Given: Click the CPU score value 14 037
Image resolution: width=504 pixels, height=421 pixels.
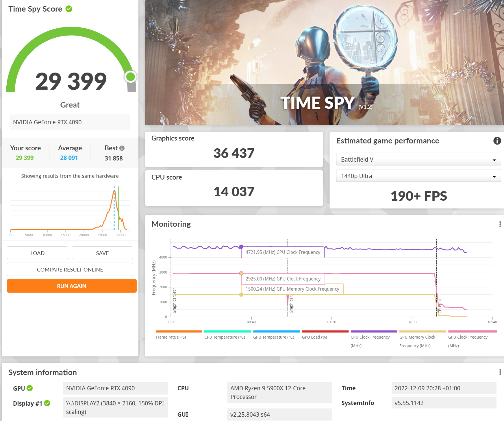Looking at the screenshot, I should point(234,192).
